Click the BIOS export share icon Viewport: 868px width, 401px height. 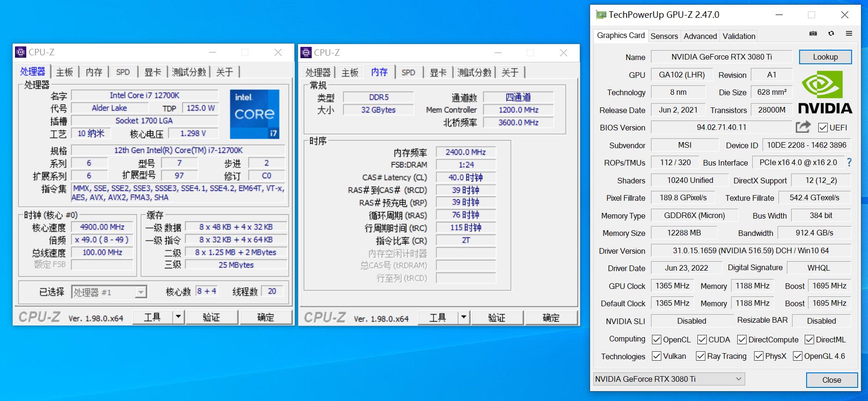[x=803, y=127]
